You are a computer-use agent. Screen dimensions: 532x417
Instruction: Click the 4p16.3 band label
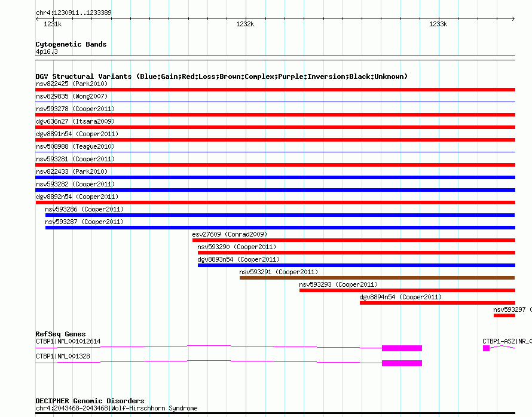(47, 51)
